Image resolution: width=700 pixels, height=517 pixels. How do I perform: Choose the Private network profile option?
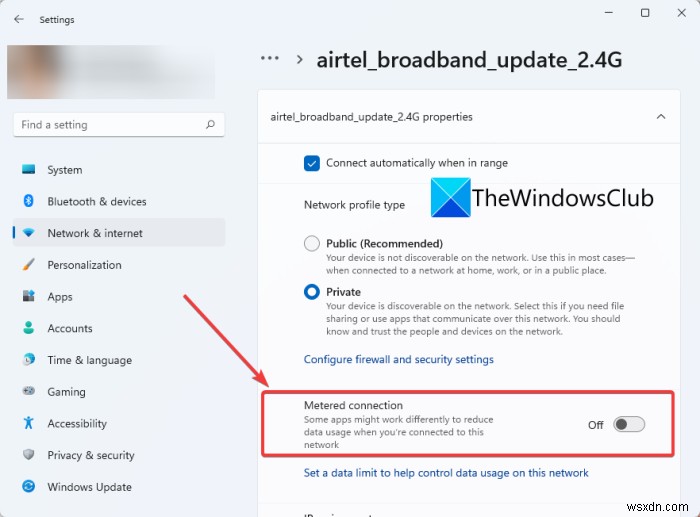(312, 292)
